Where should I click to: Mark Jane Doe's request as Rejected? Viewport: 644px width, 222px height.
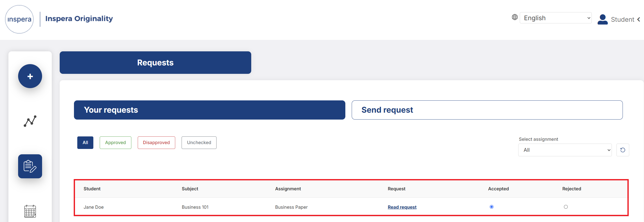pyautogui.click(x=566, y=207)
